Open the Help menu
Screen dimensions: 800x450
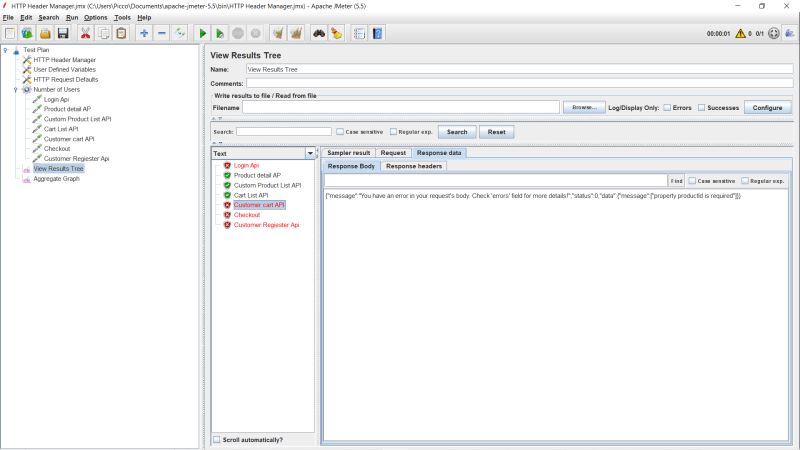pos(144,17)
